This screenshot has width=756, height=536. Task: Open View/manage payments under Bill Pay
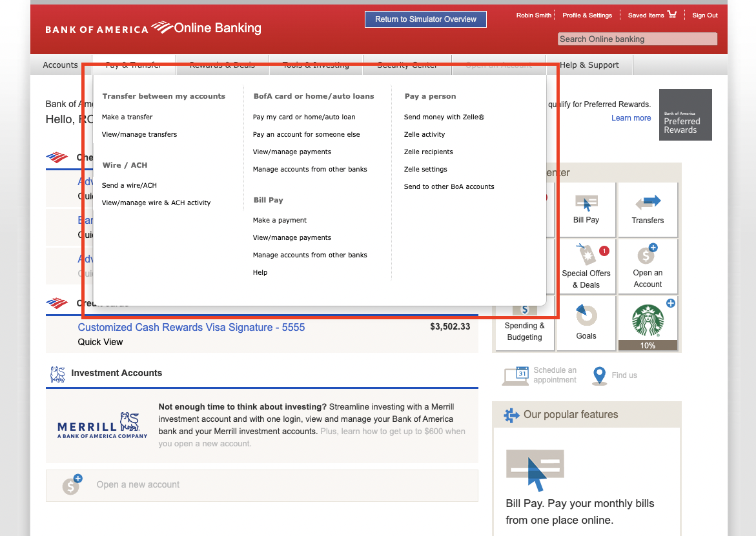point(292,237)
